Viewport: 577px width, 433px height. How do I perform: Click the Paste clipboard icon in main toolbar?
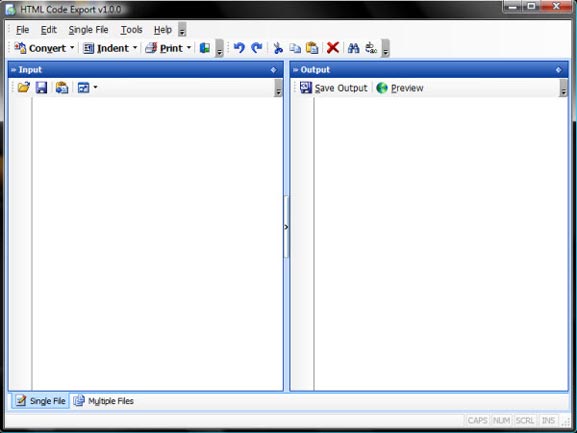point(312,48)
